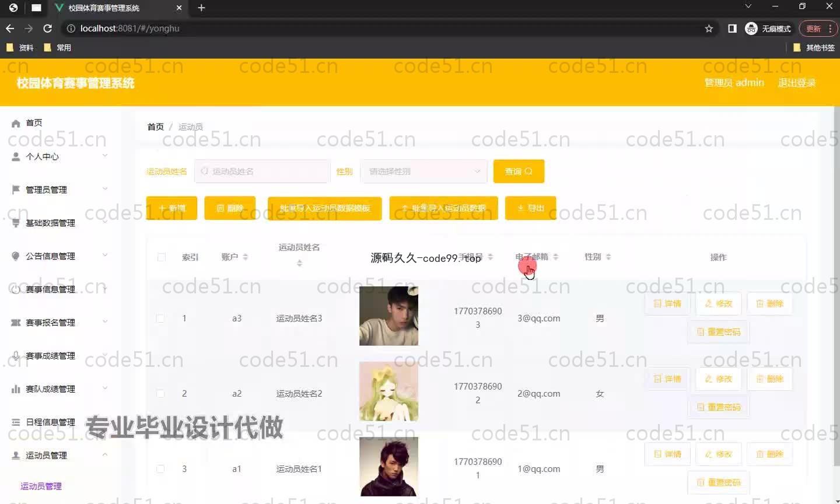
Task: Sort by the 运动员姓名 column arrows
Action: tap(299, 264)
